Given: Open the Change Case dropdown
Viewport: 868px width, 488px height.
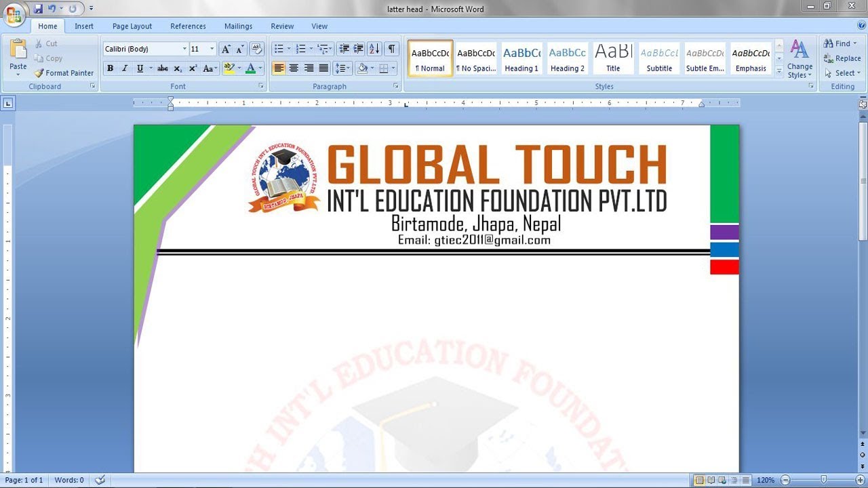Looking at the screenshot, I should pos(210,68).
